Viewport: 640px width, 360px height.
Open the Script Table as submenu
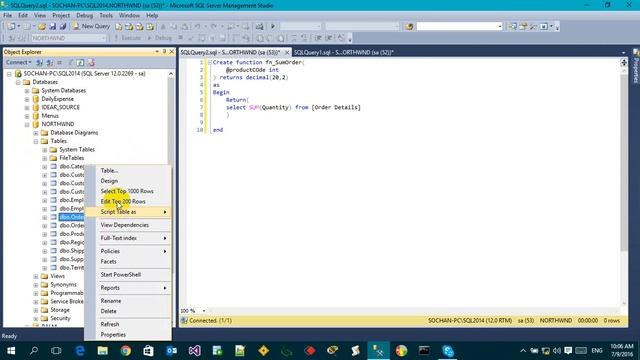pos(127,212)
